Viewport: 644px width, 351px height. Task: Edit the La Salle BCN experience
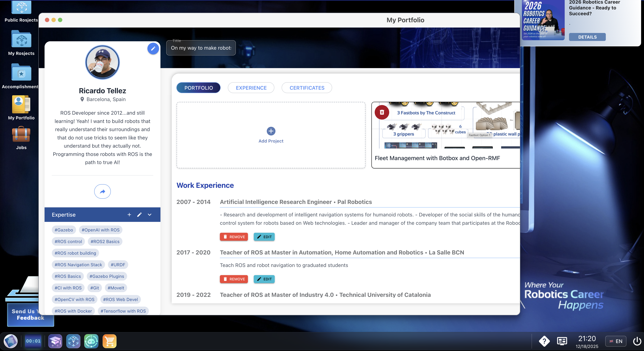(x=264, y=279)
